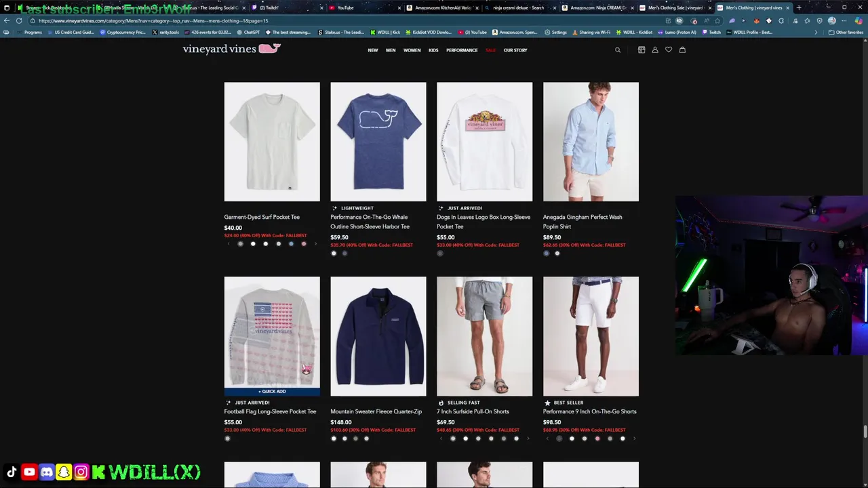The height and width of the screenshot is (488, 868).
Task: Open a new browser tab with plus
Action: 799,7
